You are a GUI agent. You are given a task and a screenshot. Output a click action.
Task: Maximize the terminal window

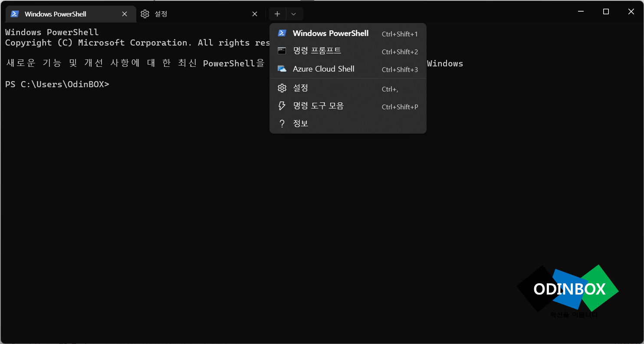pyautogui.click(x=606, y=12)
